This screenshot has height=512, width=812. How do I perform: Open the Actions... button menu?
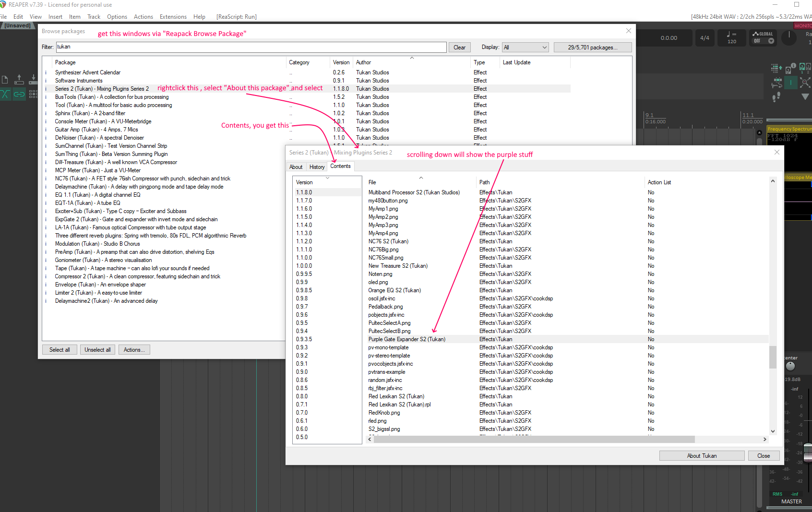point(134,350)
